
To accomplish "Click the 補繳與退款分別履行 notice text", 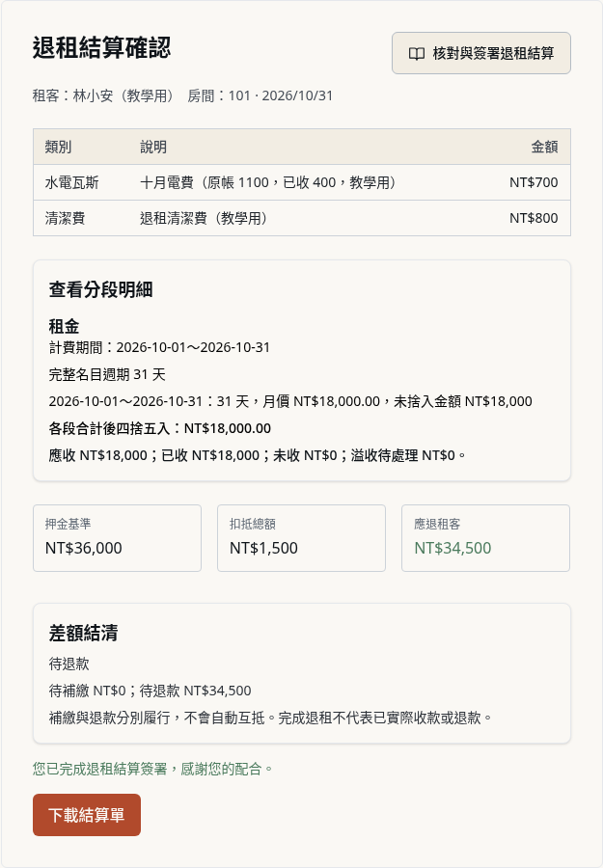I will click(271, 718).
